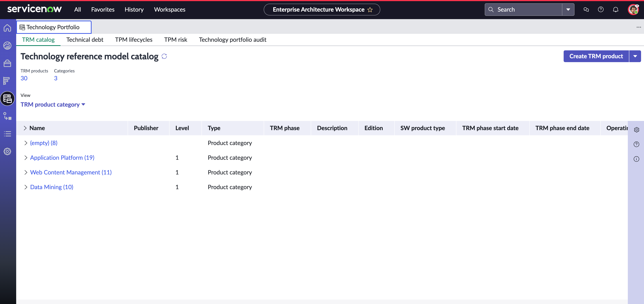The width and height of the screenshot is (644, 304).
Task: Open the info icon in right panel
Action: [x=636, y=159]
